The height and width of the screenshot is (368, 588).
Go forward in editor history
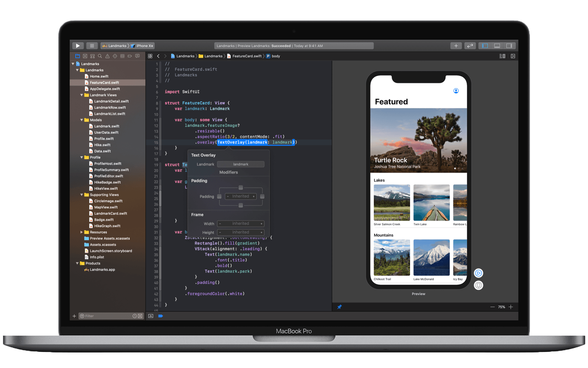165,56
